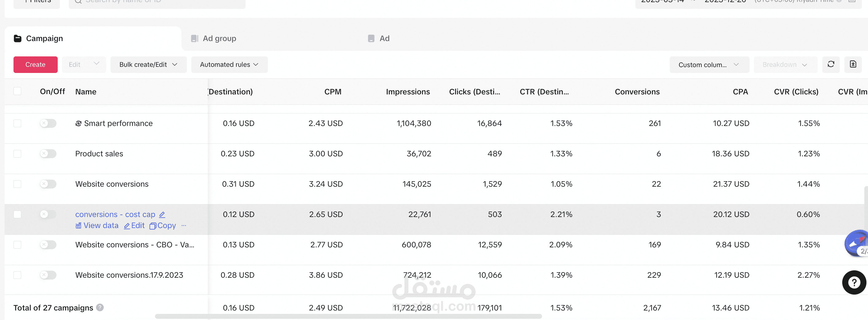The image size is (868, 320).
Task: Select the Product sales row checkbox
Action: pos(17,154)
